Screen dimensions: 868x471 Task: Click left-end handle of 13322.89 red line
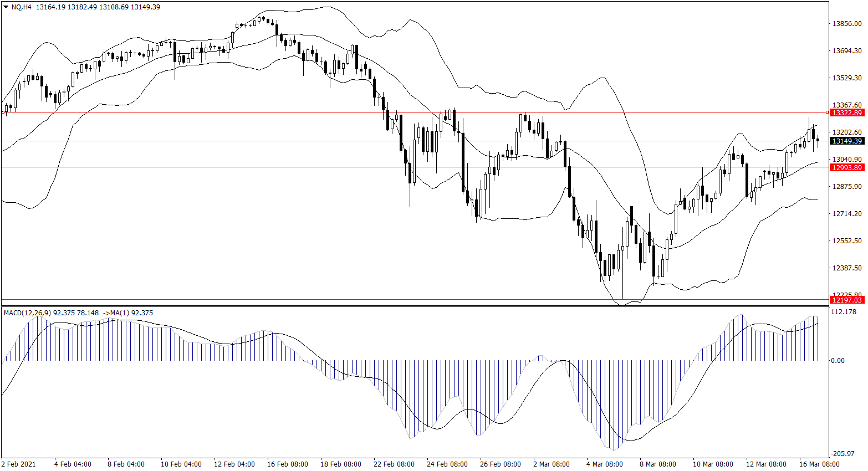tap(3, 112)
